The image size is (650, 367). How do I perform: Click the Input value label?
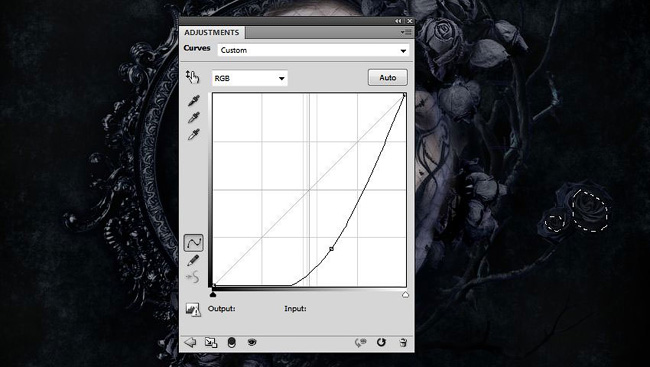295,309
